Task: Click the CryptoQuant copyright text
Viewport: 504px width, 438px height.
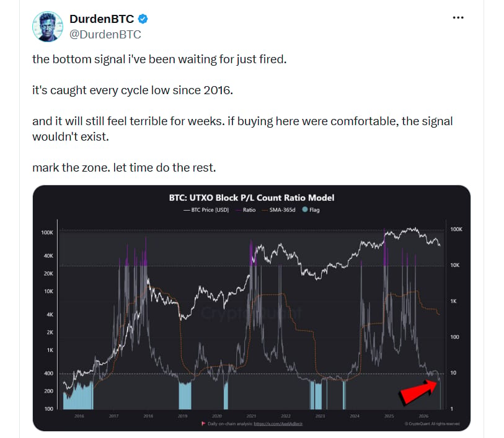Action: pos(432,424)
